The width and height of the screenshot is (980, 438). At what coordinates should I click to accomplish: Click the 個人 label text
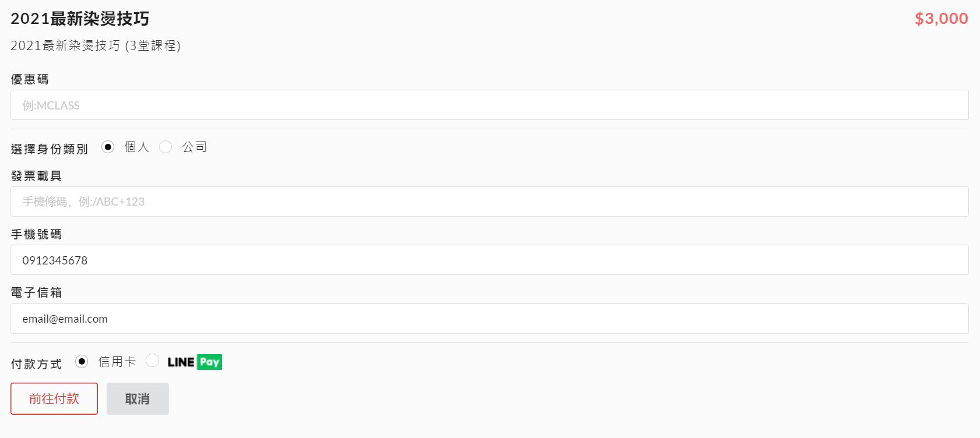pyautogui.click(x=137, y=147)
